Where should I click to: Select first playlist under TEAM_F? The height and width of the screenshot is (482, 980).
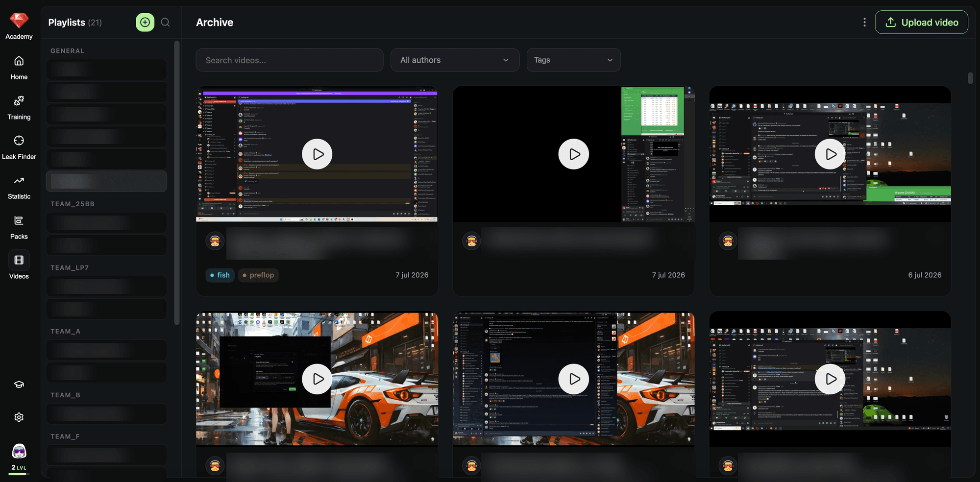[x=106, y=455]
